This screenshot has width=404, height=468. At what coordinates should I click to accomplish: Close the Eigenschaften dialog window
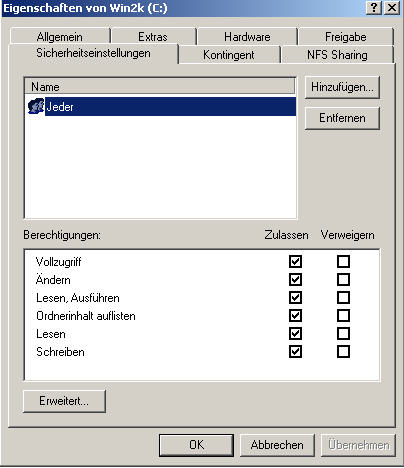click(392, 8)
